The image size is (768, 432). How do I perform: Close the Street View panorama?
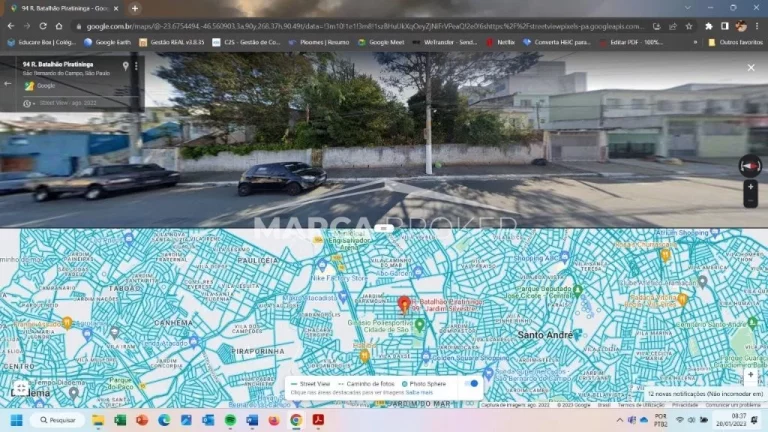(751, 68)
